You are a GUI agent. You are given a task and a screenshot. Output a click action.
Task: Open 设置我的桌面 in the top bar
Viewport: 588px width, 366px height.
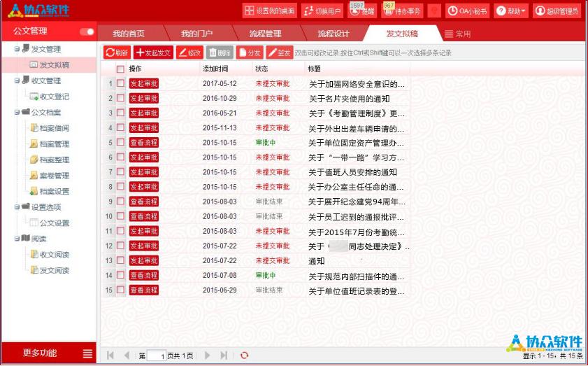coord(270,11)
